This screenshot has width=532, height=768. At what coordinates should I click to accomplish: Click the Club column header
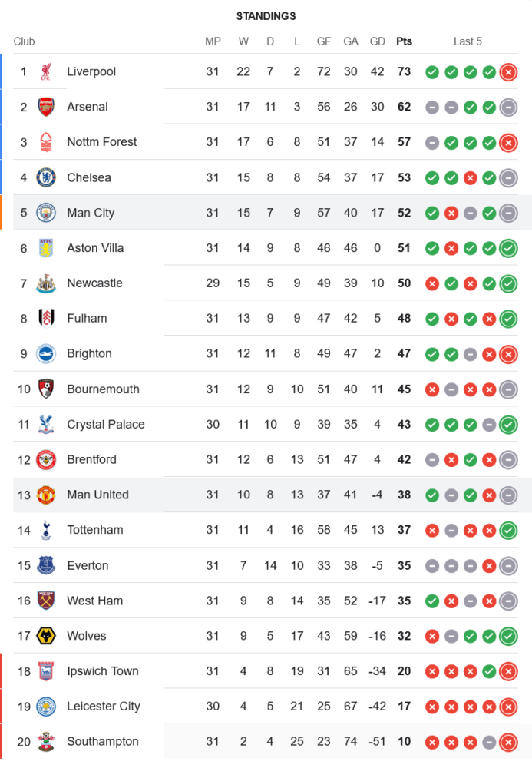[24, 41]
